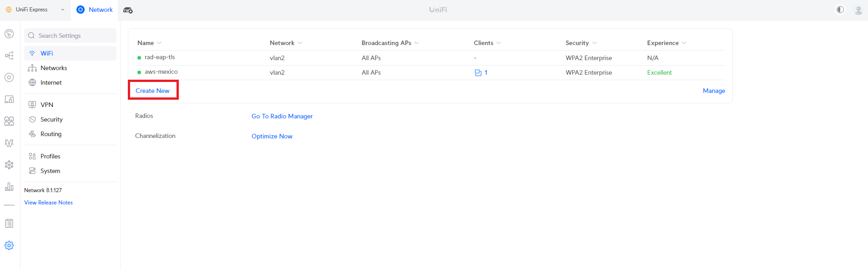
Task: Open the Statistics bar chart icon
Action: pos(9,187)
